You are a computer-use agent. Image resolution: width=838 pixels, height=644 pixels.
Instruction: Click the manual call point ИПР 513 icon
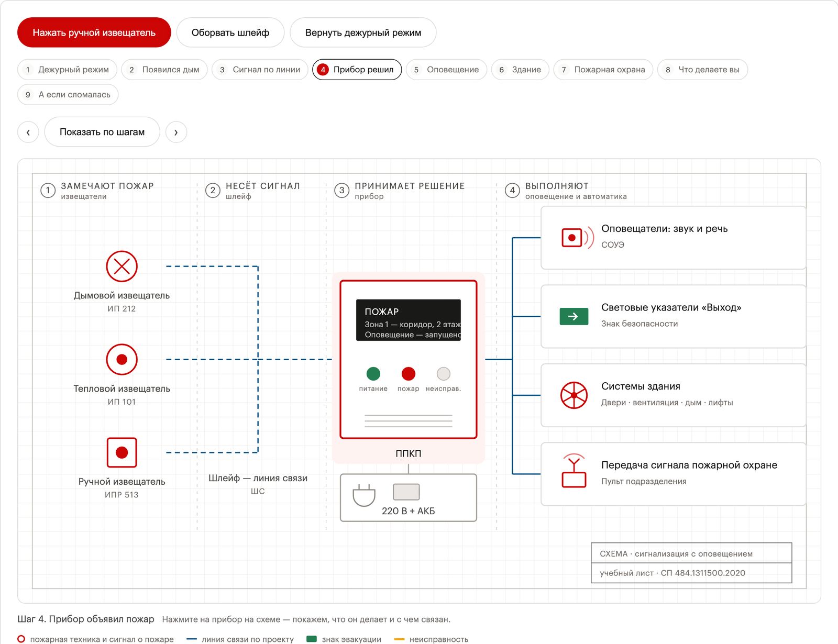122,452
